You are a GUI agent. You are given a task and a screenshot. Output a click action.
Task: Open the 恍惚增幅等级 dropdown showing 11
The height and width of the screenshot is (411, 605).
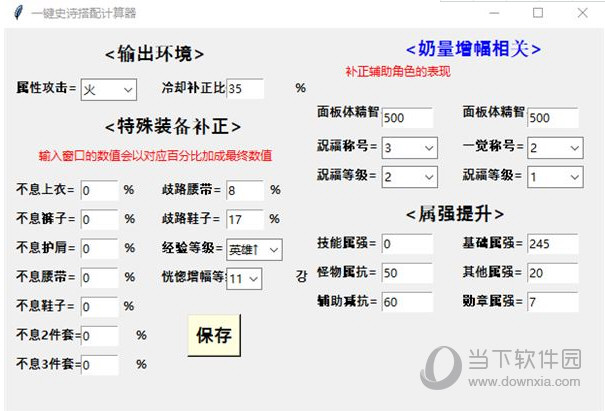(x=244, y=279)
